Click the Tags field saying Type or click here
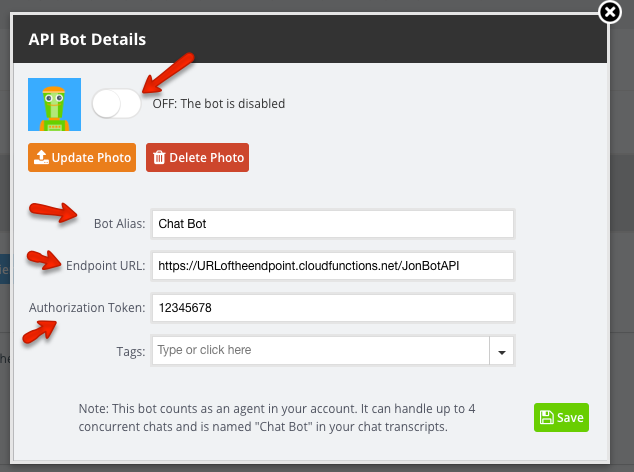The width and height of the screenshot is (634, 472). tap(321, 350)
